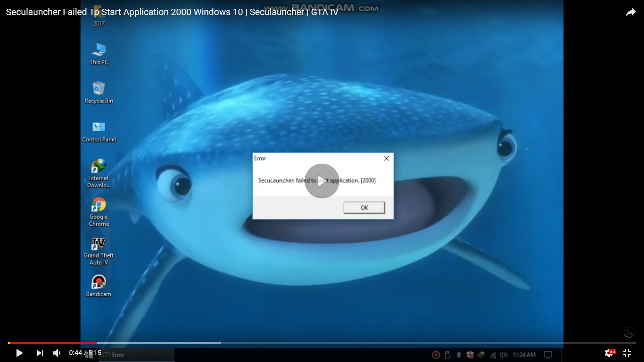Image resolution: width=644 pixels, height=362 pixels.
Task: Open the Recycle Bin icon
Action: [99, 93]
